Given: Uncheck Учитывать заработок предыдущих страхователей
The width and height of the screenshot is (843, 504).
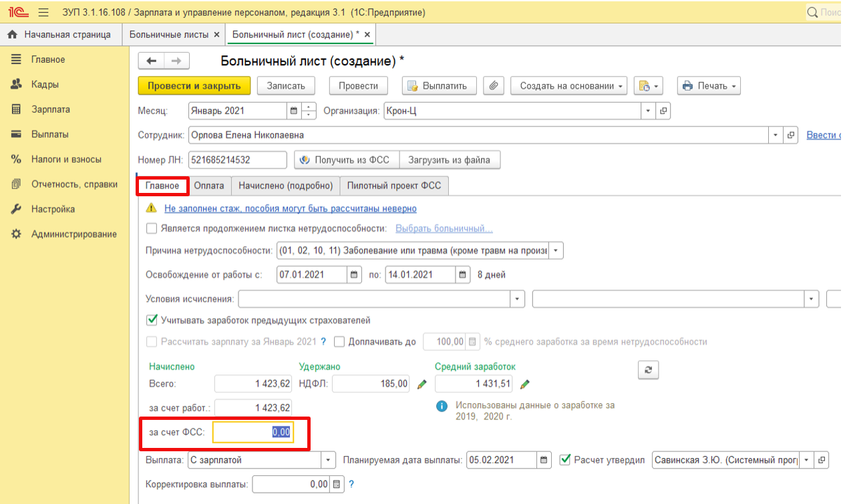Looking at the screenshot, I should click(152, 320).
